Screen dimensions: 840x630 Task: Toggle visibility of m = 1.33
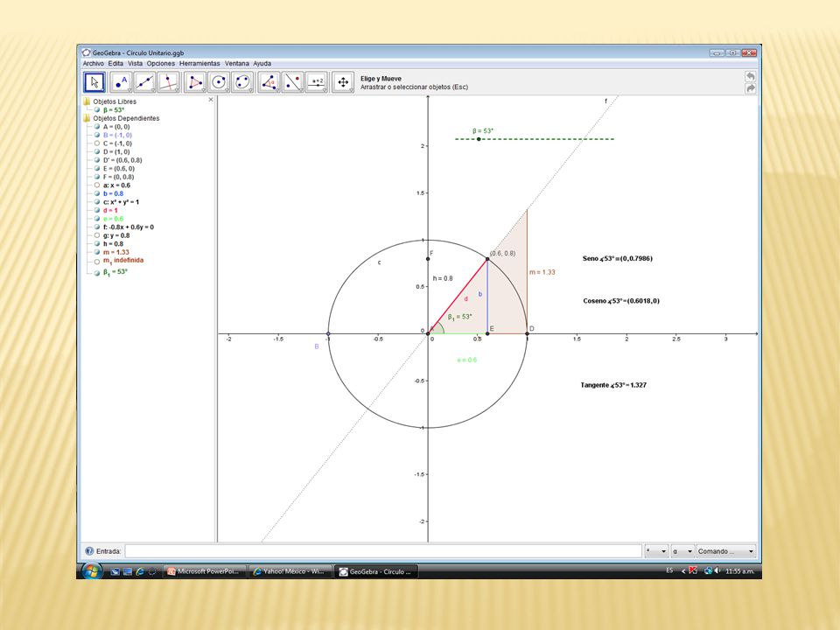click(97, 252)
